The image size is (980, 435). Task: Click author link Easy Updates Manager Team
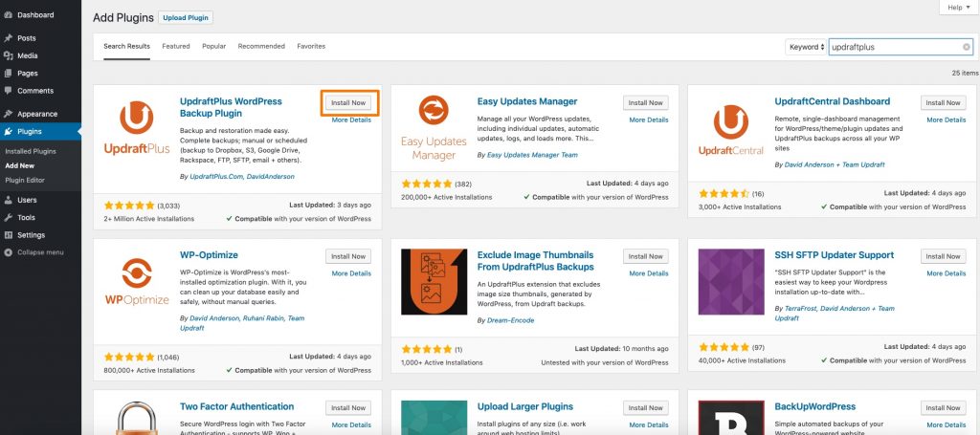click(532, 155)
